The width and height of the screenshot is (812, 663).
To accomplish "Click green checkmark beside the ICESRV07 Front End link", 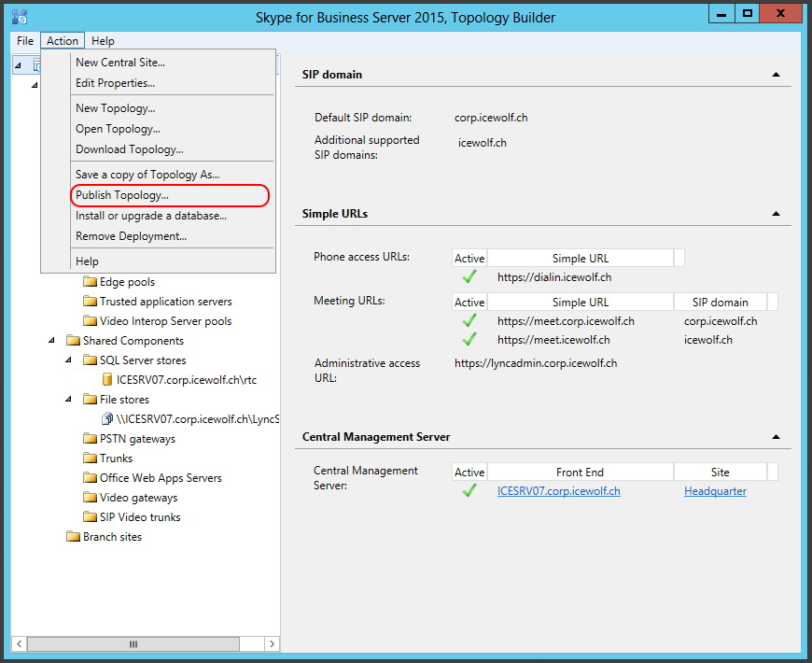I will (469, 490).
